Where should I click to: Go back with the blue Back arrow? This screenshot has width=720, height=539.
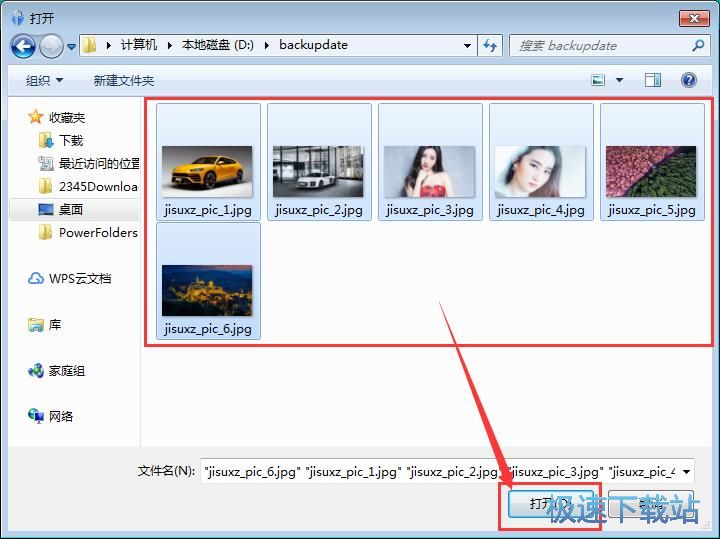coord(23,46)
